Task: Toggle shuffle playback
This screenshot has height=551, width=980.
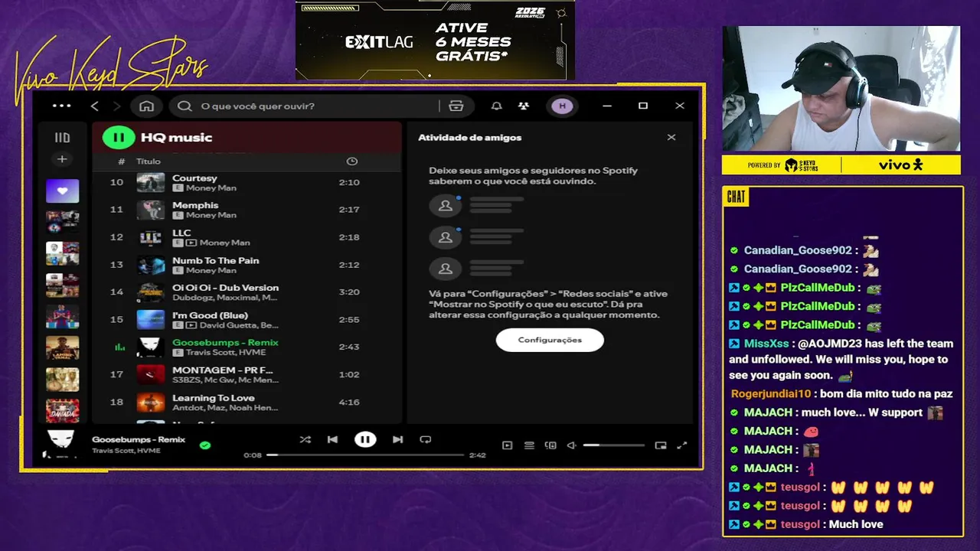Action: point(305,439)
